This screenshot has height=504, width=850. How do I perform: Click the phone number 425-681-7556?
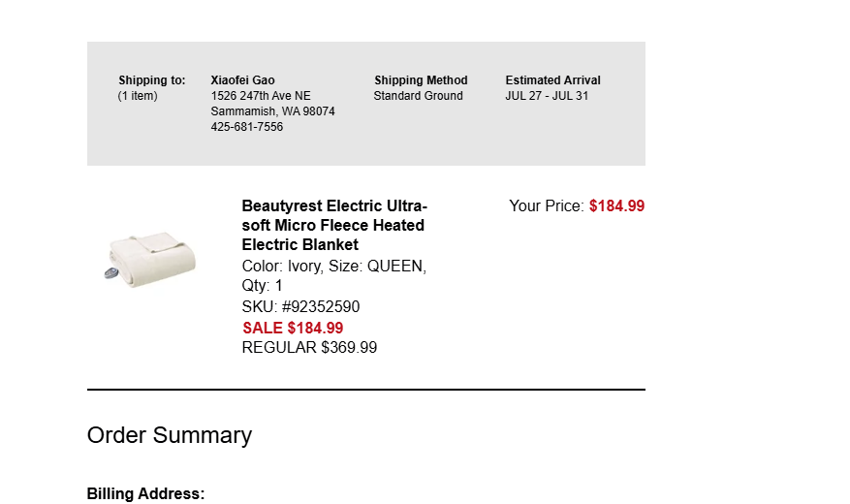click(x=246, y=127)
